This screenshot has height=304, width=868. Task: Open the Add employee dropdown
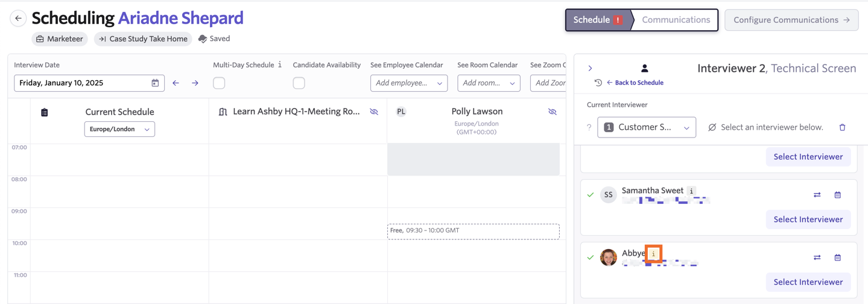(x=409, y=83)
